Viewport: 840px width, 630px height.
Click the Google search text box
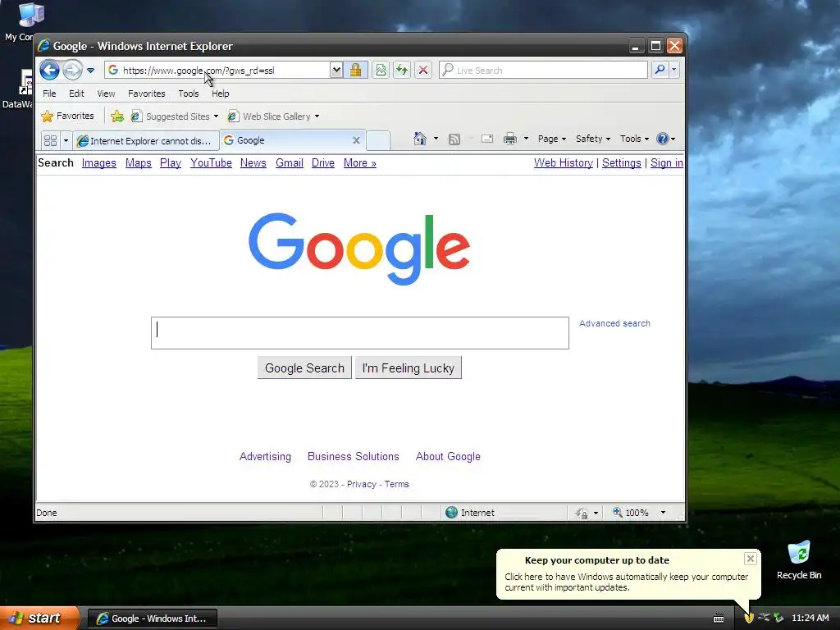coord(360,333)
